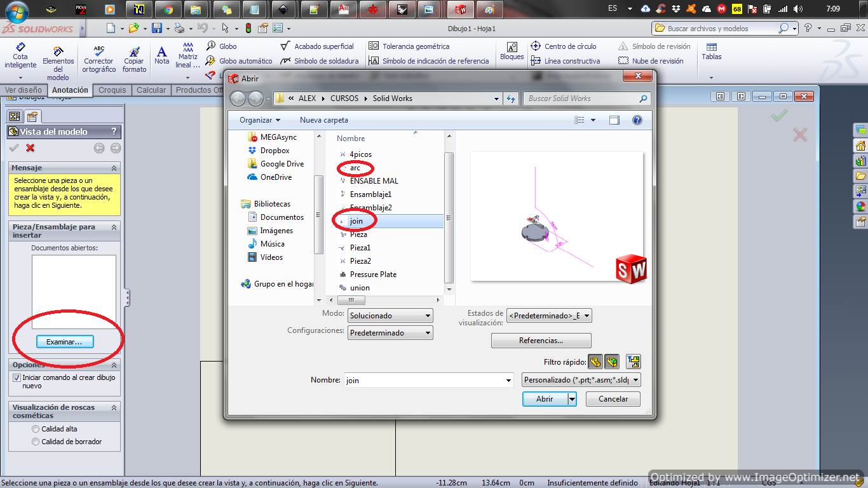Collapse the Pieza/Ensamblaje para insertar section

pos(114,227)
